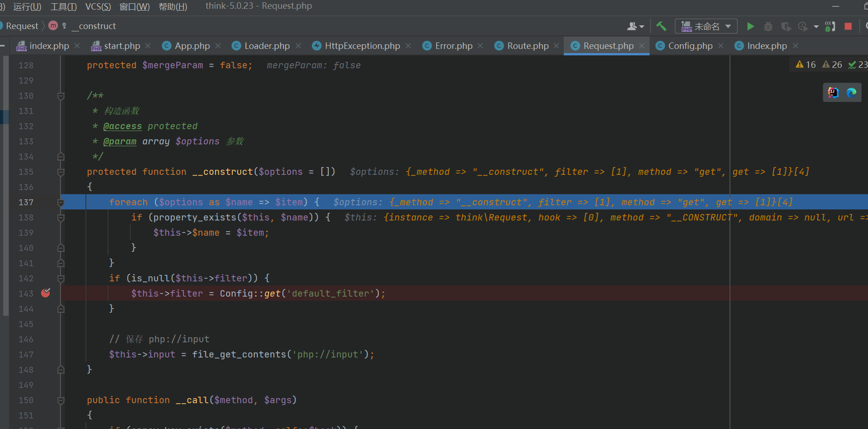Open the VCS(S) menu
Image resolution: width=868 pixels, height=429 pixels.
tap(98, 6)
